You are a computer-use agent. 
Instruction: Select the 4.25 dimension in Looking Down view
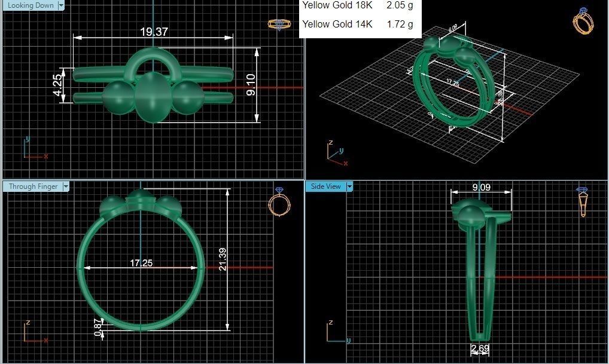pos(57,85)
